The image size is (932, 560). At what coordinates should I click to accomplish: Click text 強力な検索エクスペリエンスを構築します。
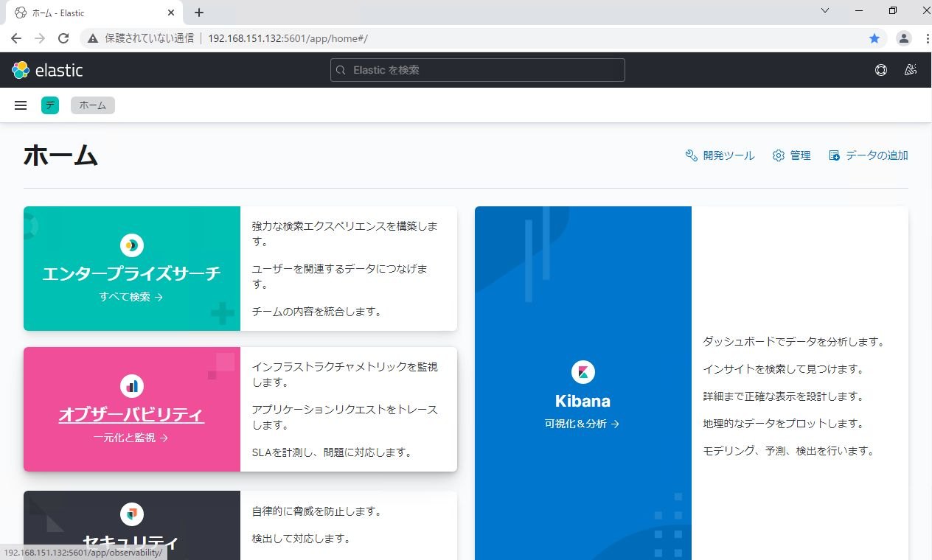pos(345,234)
